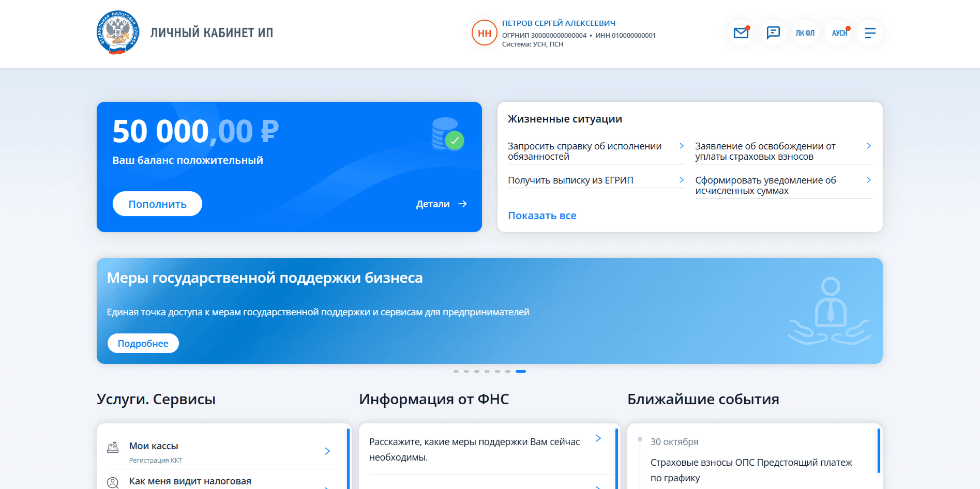Click 30 октября event date
The width and height of the screenshot is (980, 489).
click(674, 442)
